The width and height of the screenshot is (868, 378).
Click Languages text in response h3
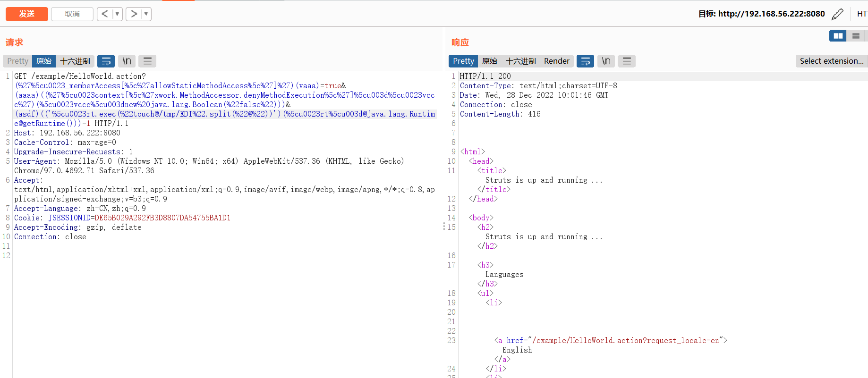[504, 274]
